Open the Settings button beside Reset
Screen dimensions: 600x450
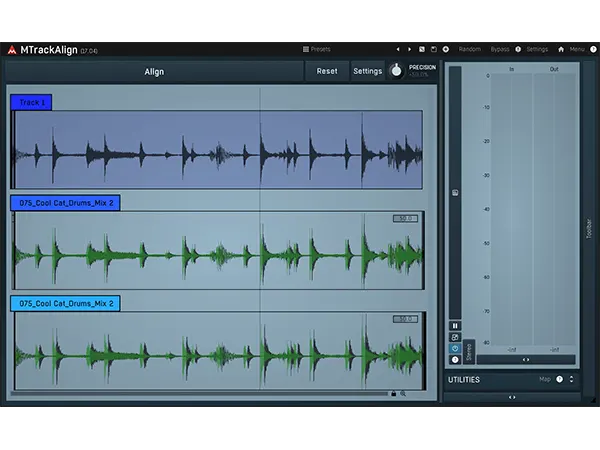367,71
